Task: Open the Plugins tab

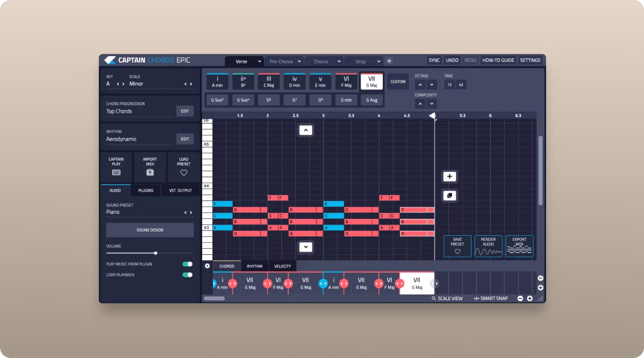Action: 145,190
